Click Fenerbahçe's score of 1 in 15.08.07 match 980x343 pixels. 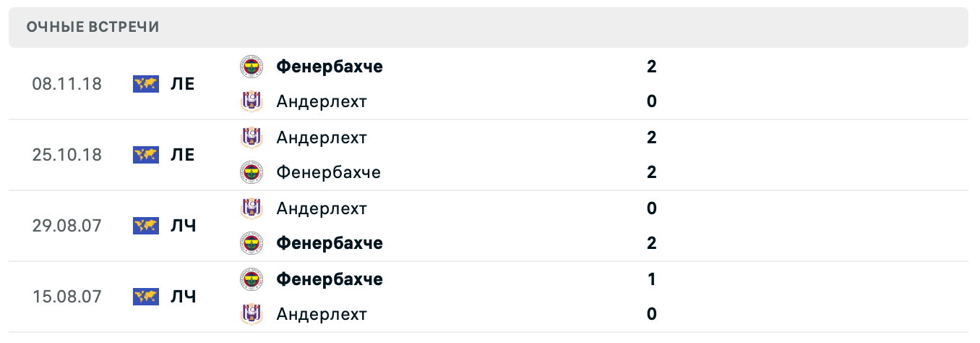tap(651, 279)
